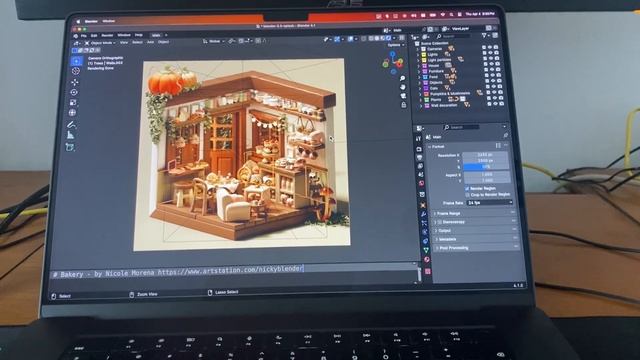Open the viewport Select menu
The width and height of the screenshot is (640, 360).
coord(137,42)
